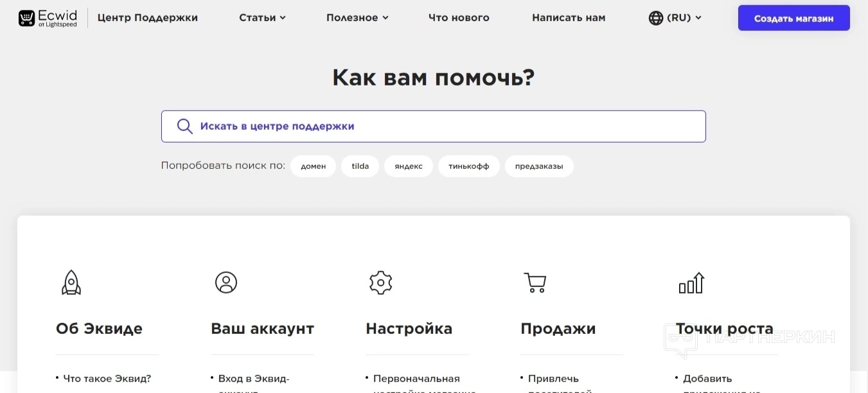Select the домен search suggestion
Viewport: 868px width, 393px height.
(314, 166)
